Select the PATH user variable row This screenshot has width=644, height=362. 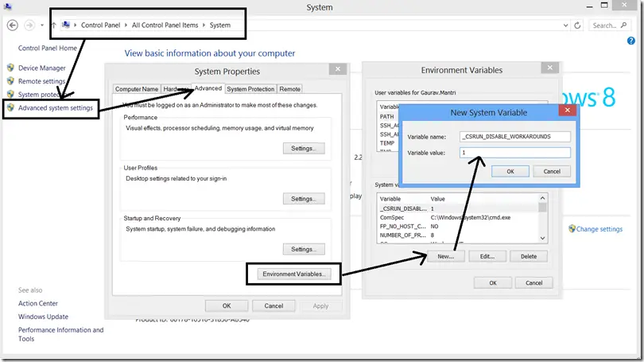pos(389,117)
